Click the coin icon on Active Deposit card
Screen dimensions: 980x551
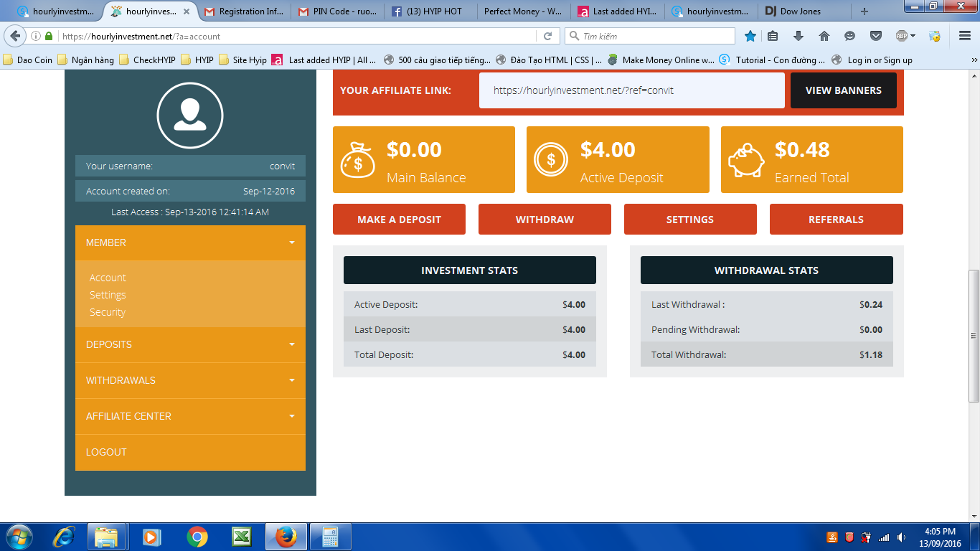pos(551,159)
